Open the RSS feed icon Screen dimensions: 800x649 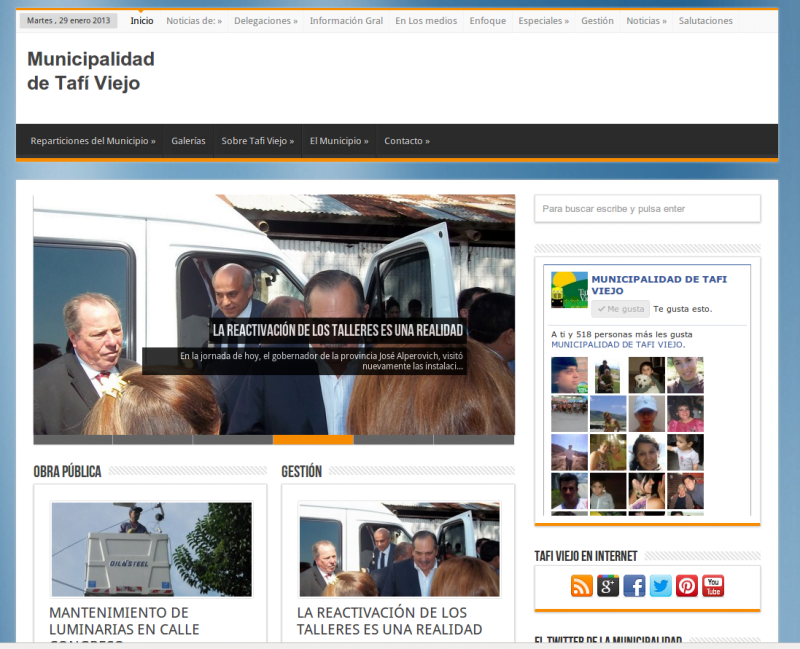coord(582,586)
